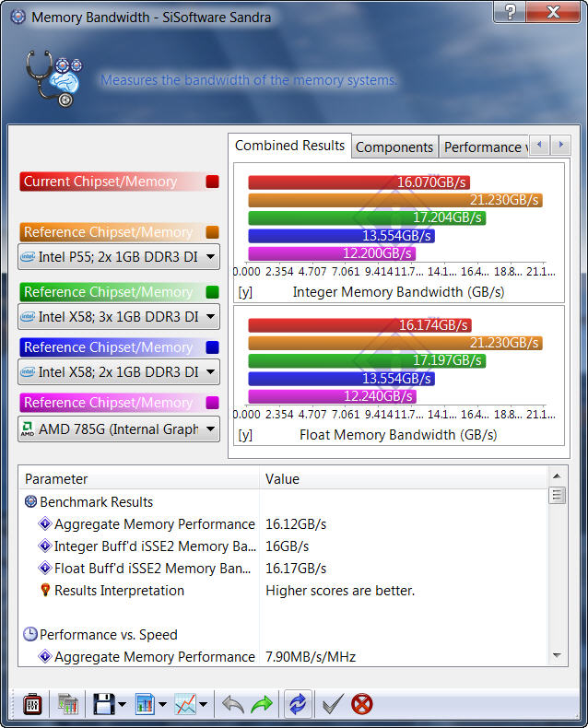
Task: Open the options/settings icon in bottom toolbar
Action: click(32, 704)
